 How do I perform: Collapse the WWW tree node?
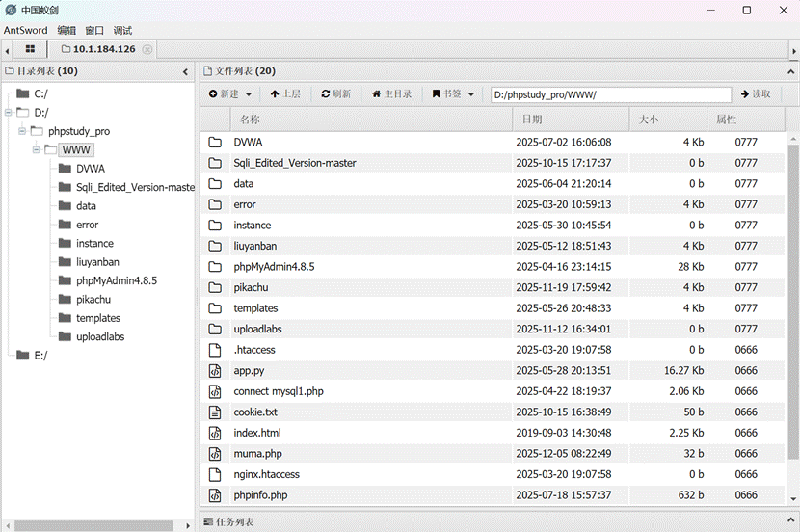click(37, 150)
